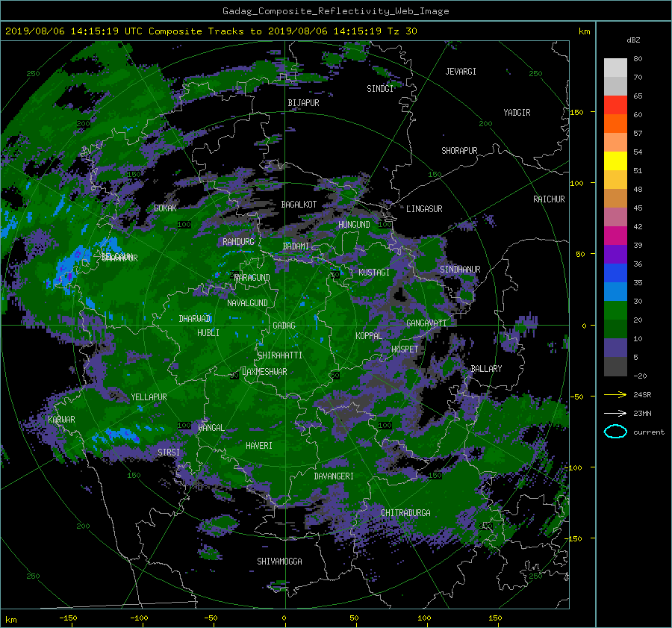
Task: Click the cyan current track ellipse icon
Action: pos(615,432)
